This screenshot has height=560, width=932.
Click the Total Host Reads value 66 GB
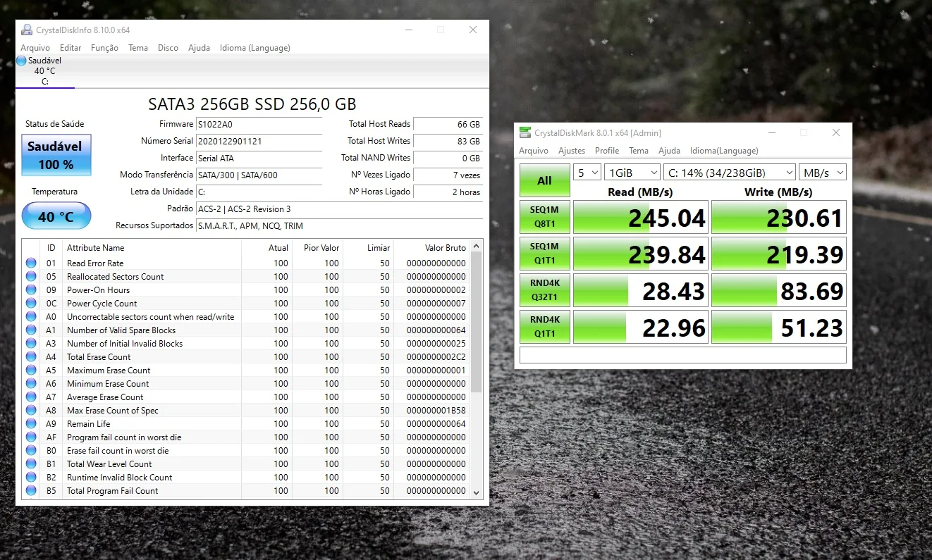(x=448, y=124)
